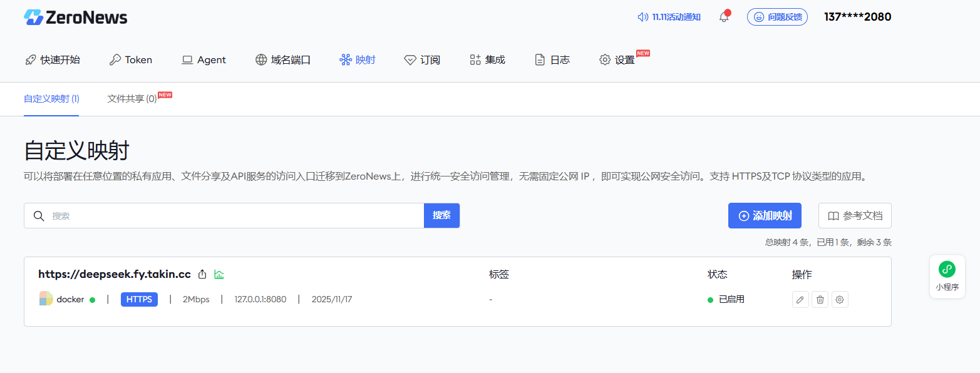The height and width of the screenshot is (373, 980).
Task: Open mapping settings gear icon
Action: 840,300
